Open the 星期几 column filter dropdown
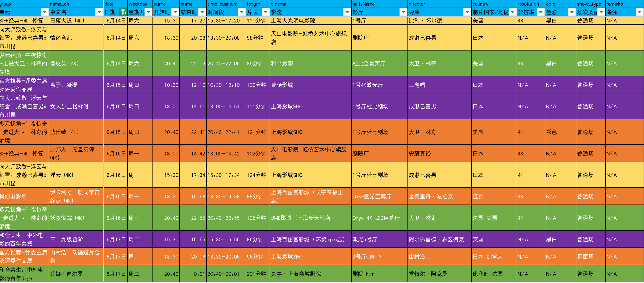 (149, 12)
